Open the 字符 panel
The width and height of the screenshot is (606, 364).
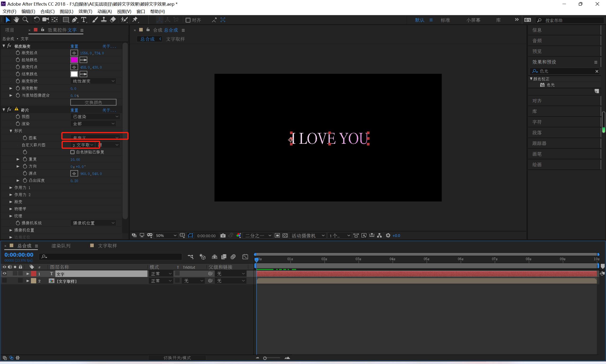tap(537, 122)
